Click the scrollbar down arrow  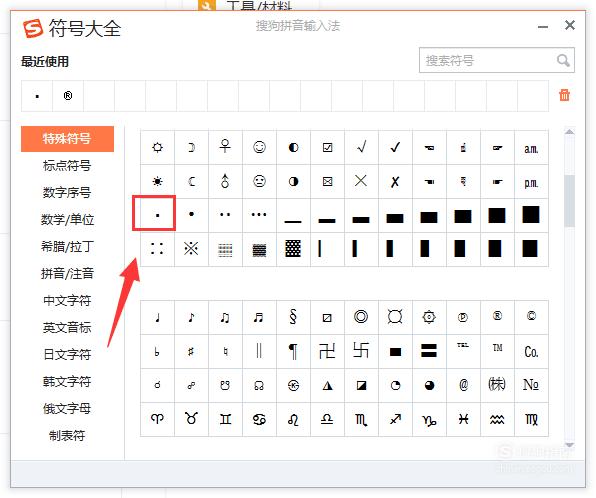click(x=569, y=445)
